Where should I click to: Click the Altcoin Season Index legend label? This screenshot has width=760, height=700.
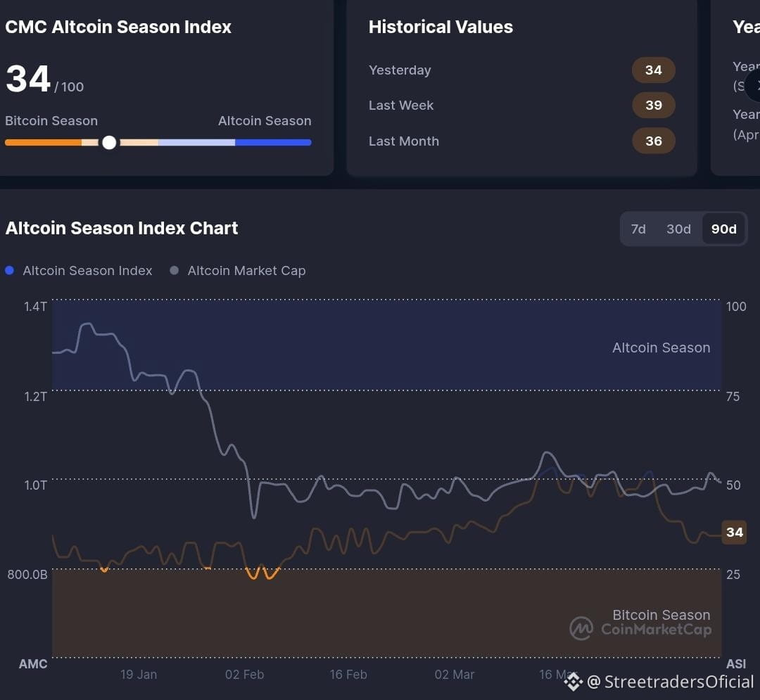[87, 270]
